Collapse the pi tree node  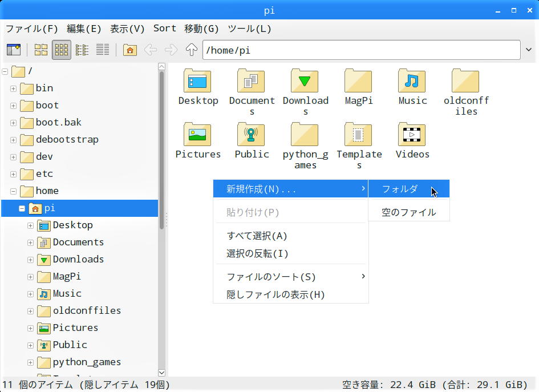tap(22, 209)
